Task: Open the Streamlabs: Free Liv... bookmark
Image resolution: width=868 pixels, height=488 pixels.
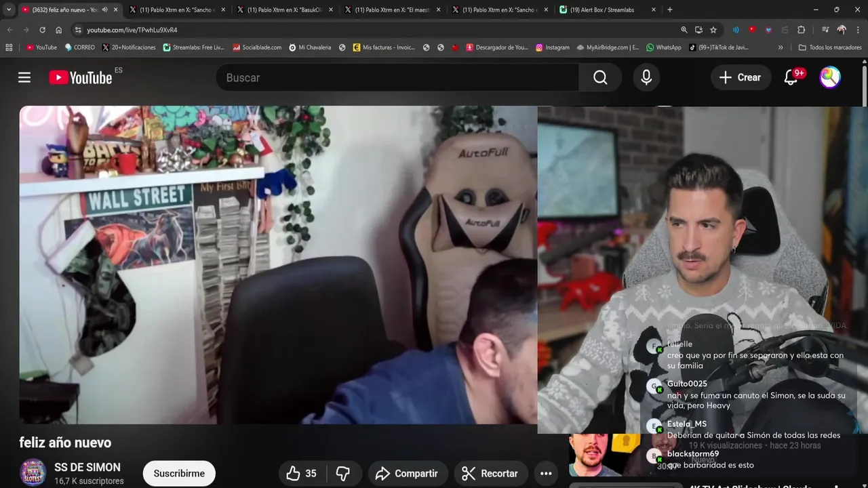Action: pyautogui.click(x=193, y=47)
